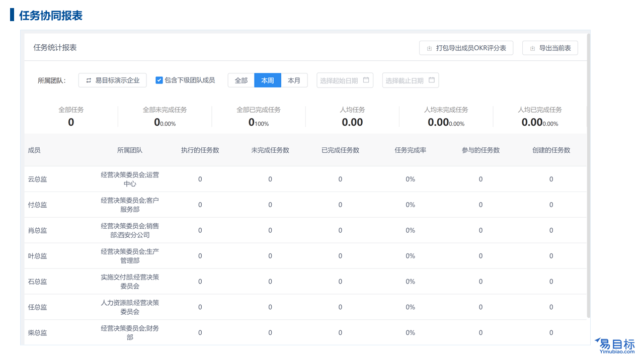The width and height of the screenshot is (644, 362).
Task: Click team cell 经营决策委员会;财务部
Action: pos(130,333)
